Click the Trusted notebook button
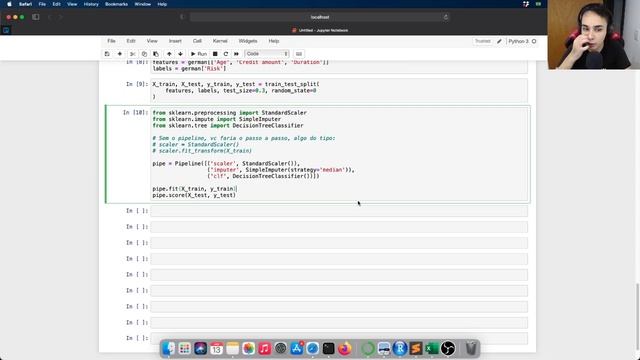 [483, 41]
